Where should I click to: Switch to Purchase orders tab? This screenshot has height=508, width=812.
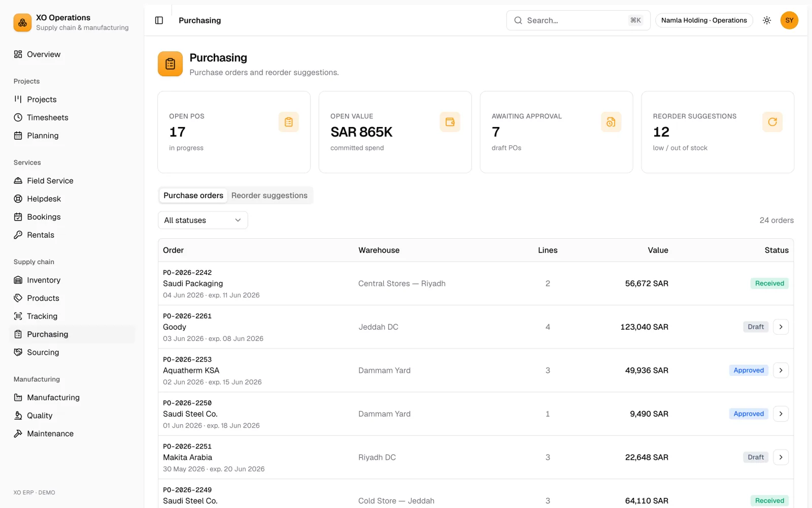193,196
